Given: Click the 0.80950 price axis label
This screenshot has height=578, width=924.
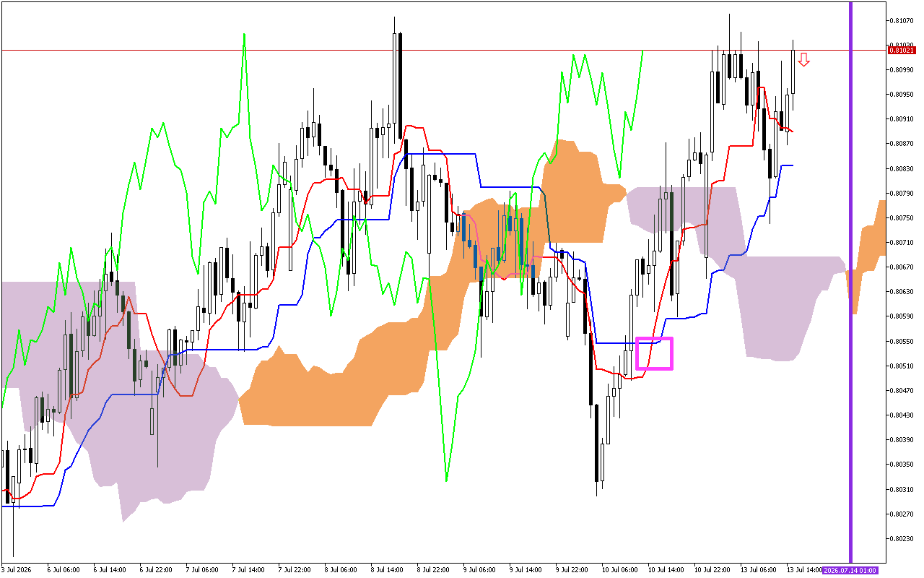Looking at the screenshot, I should [901, 94].
